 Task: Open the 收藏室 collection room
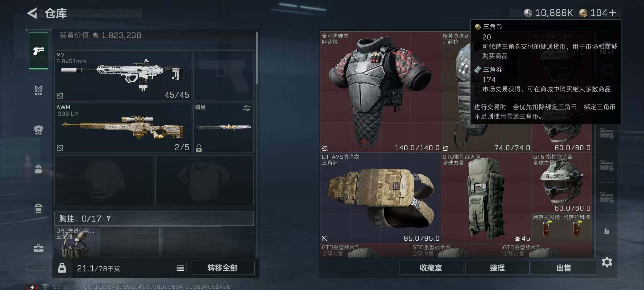pyautogui.click(x=431, y=268)
